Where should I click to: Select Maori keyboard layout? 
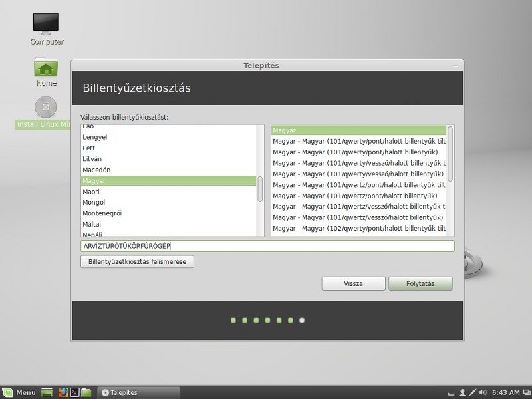[169, 192]
